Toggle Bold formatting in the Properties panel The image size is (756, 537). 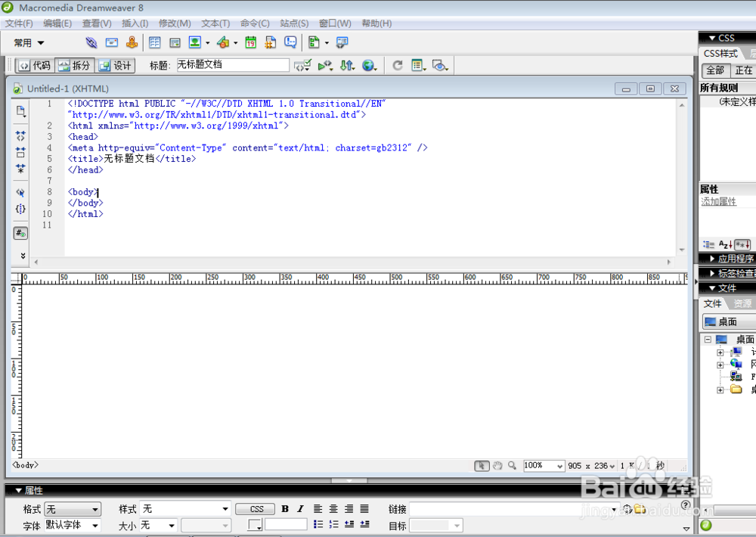pyautogui.click(x=285, y=509)
